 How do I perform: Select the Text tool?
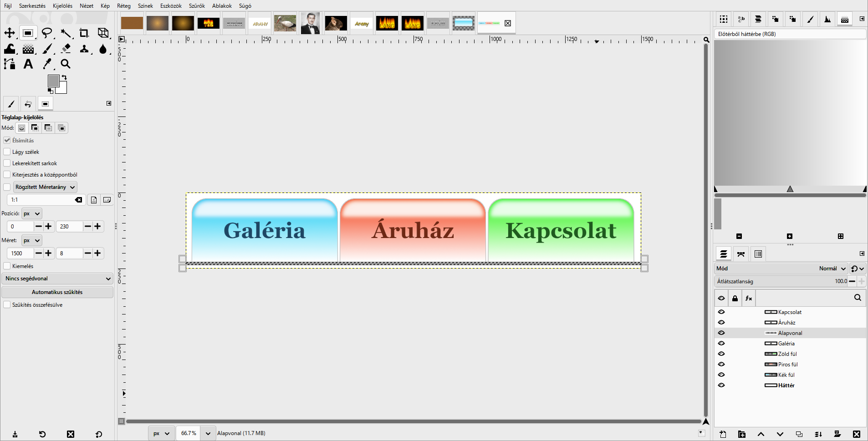(28, 64)
